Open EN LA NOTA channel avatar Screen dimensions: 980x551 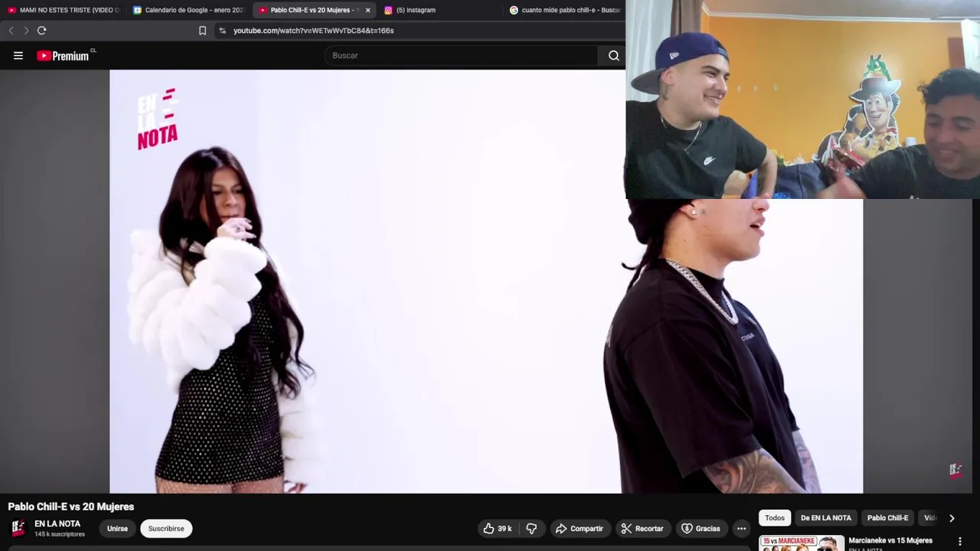[18, 528]
